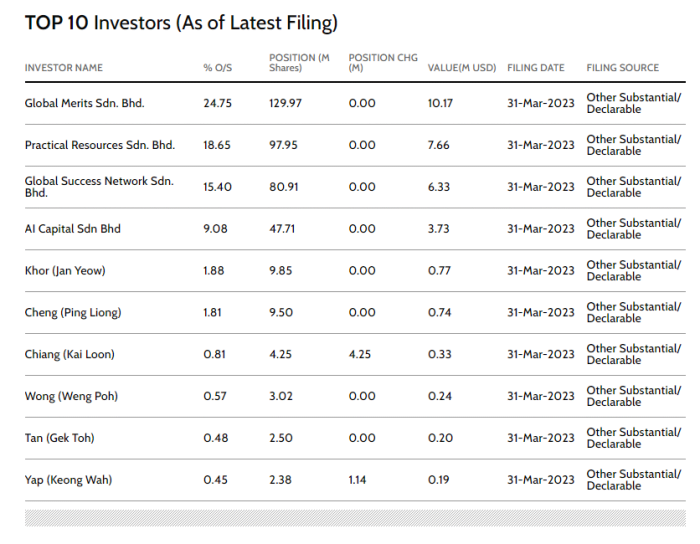Select investor Chiang (Kai Loon)

70,354
